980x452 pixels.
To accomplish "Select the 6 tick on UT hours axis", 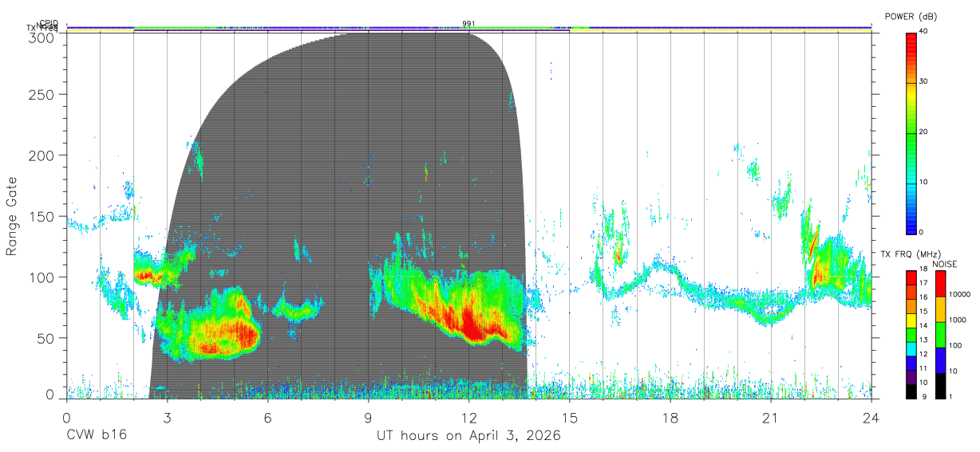I will pos(267,417).
